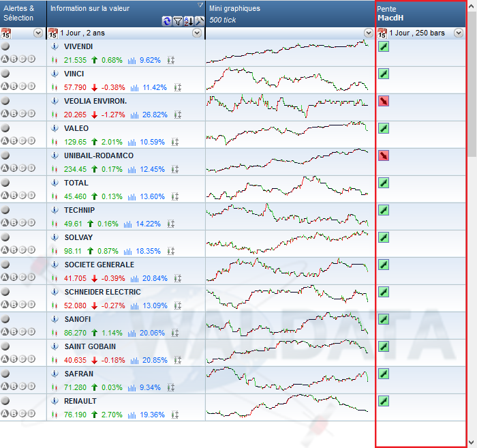
Task: Select the Information sur la valeur header
Action: [x=126, y=14]
